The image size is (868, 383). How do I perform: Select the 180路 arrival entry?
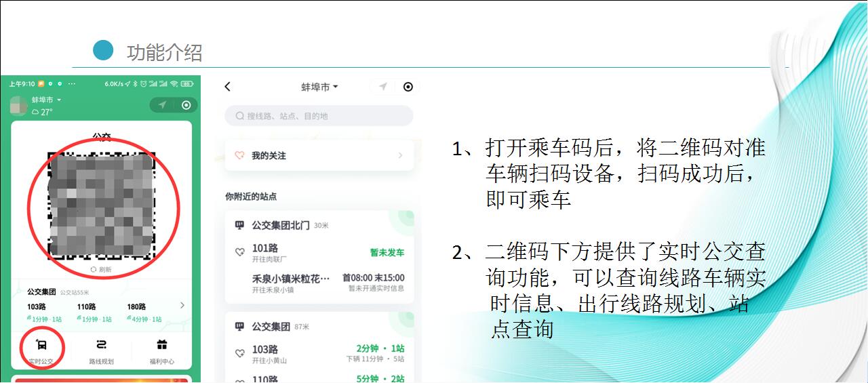coord(144,313)
